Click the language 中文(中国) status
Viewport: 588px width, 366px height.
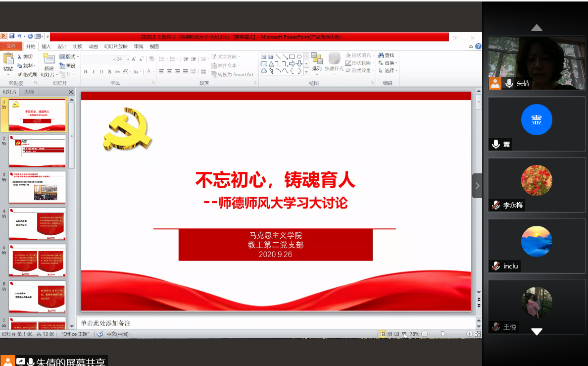point(117,334)
